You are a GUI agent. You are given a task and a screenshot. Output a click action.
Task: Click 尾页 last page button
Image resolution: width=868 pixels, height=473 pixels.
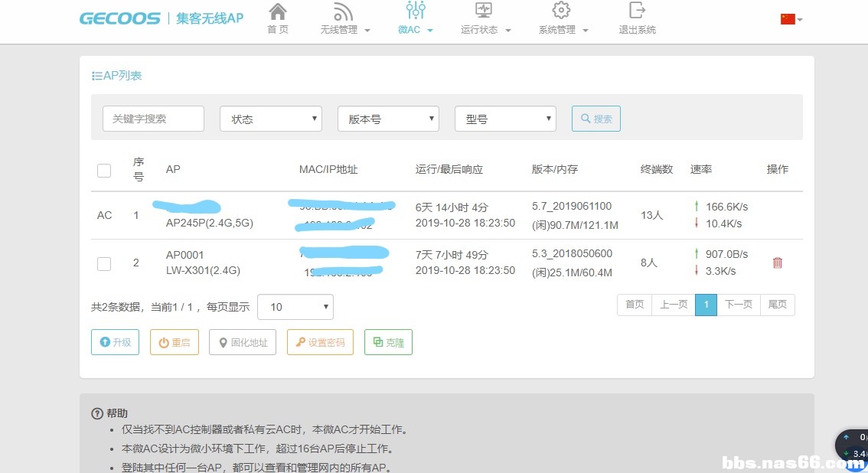[777, 305]
